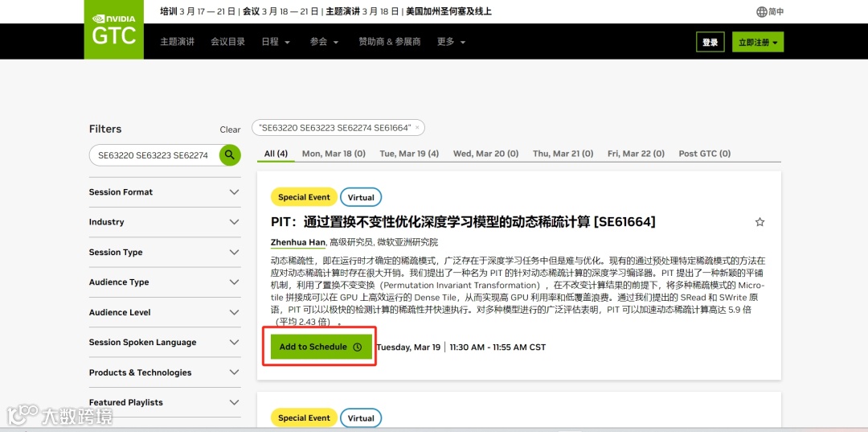Expand the Featured Playlists filter

[x=165, y=402]
